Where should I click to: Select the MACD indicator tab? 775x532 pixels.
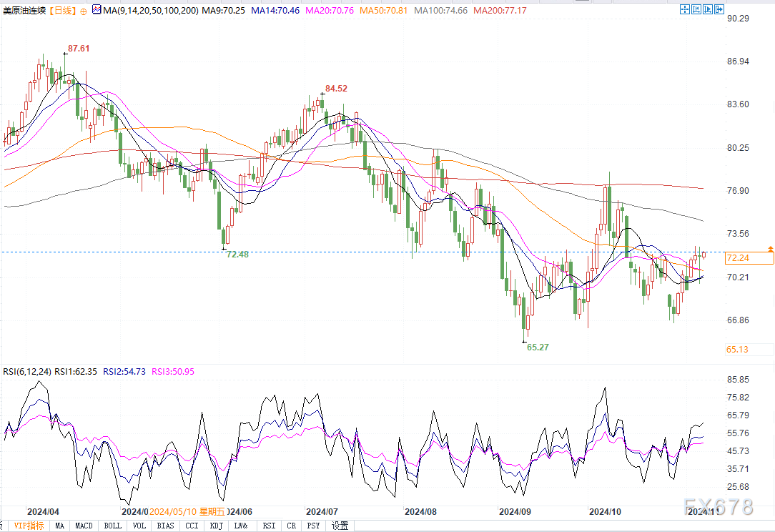click(x=84, y=526)
